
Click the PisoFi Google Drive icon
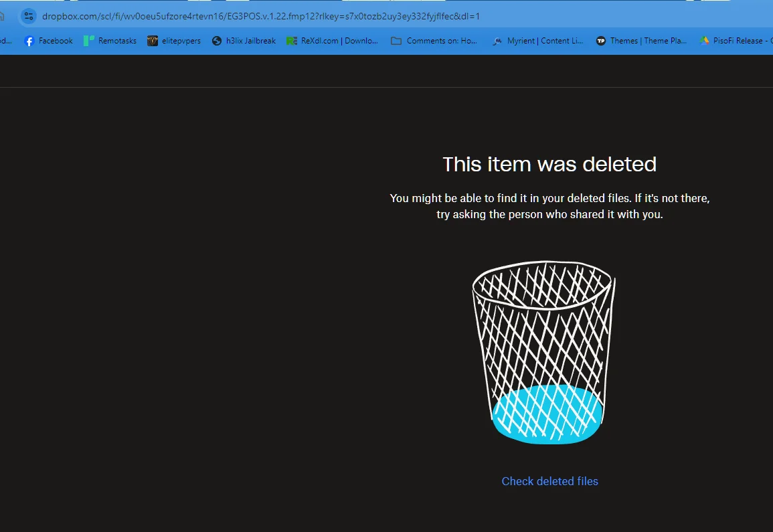[x=704, y=41]
